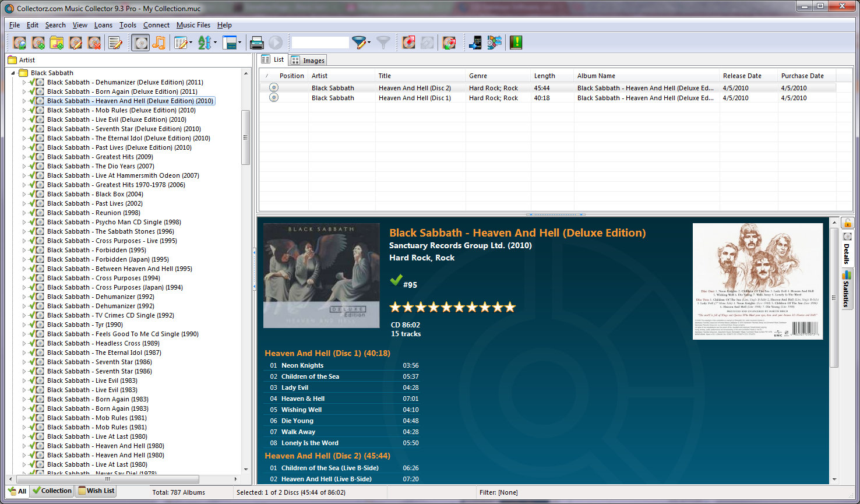Expand the Black Sabbath - Dehumanizer (Deluxe Edition) node
The height and width of the screenshot is (504, 860).
pyautogui.click(x=24, y=83)
